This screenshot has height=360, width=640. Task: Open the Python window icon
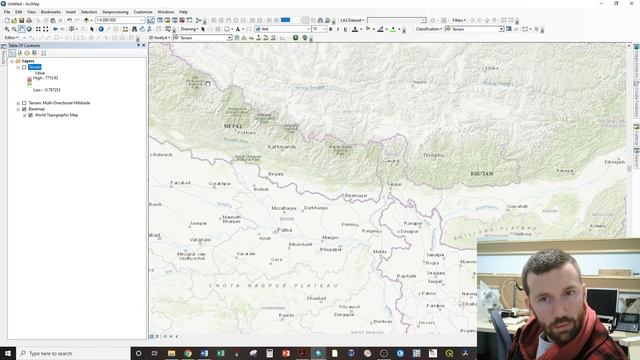(x=189, y=20)
